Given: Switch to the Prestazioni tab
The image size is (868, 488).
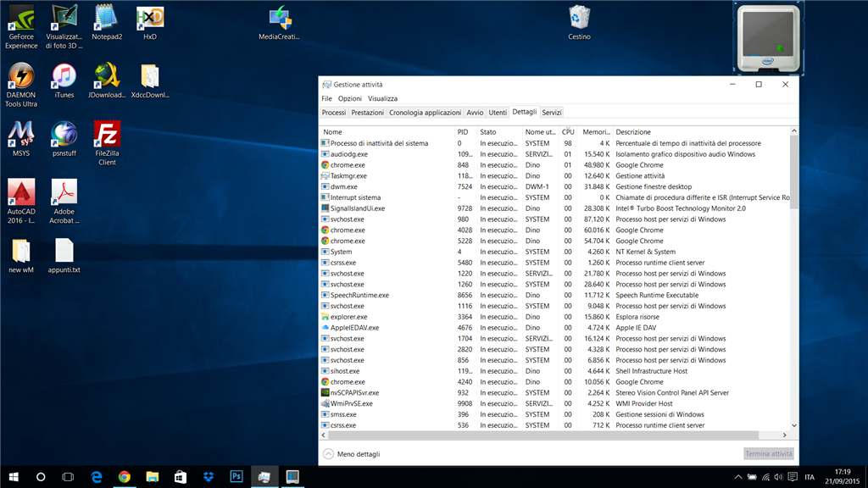Looking at the screenshot, I should tap(367, 113).
